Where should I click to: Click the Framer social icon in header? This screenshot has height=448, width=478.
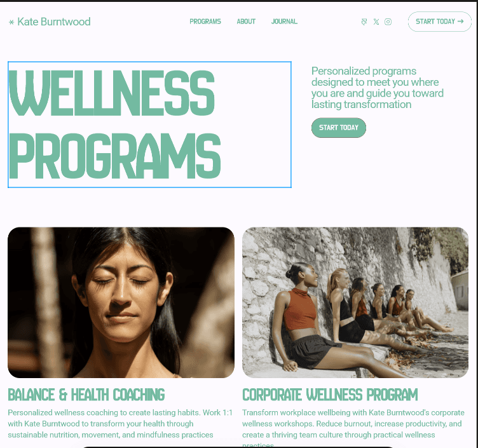point(364,22)
